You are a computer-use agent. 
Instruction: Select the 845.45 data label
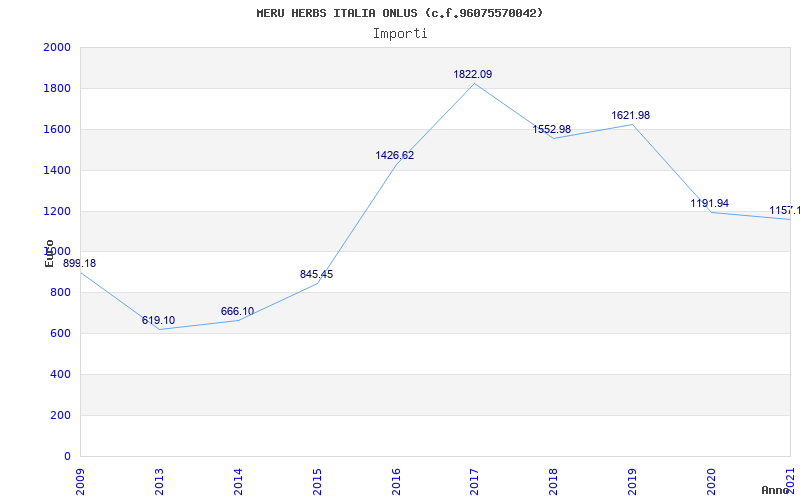click(316, 274)
